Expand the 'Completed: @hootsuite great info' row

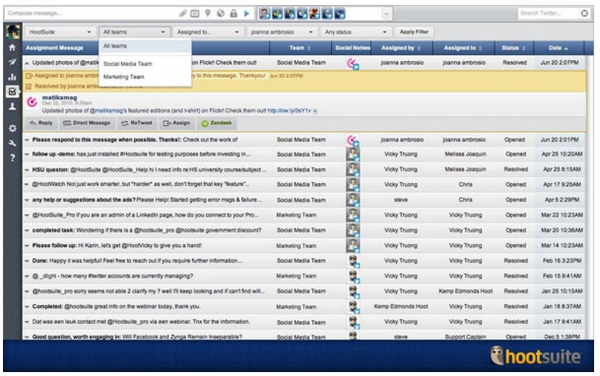point(27,307)
